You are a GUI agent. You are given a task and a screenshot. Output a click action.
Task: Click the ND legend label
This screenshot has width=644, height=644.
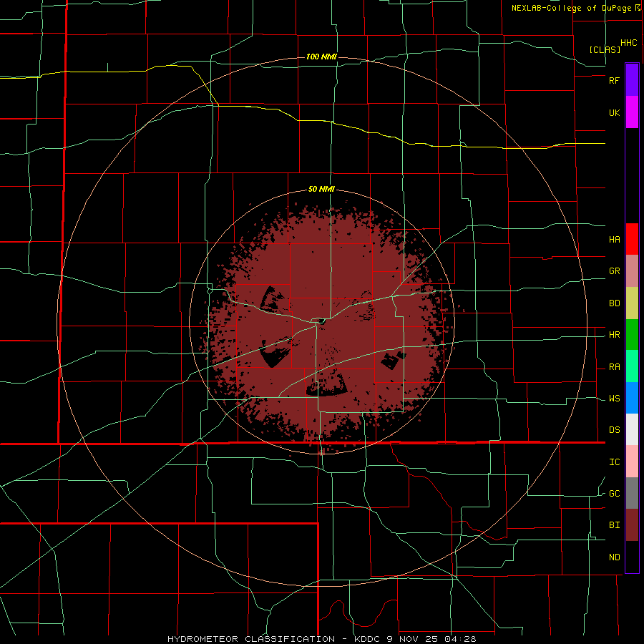(614, 557)
